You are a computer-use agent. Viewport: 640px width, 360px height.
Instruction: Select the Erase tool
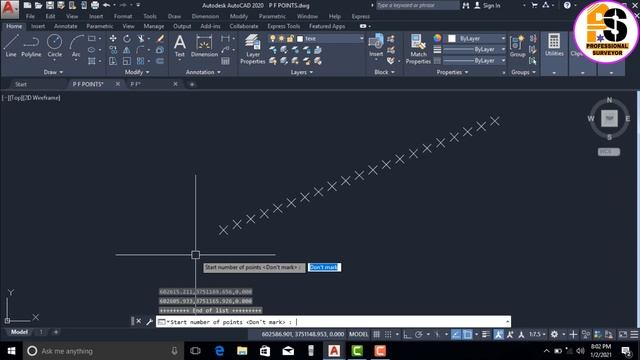[x=160, y=38]
